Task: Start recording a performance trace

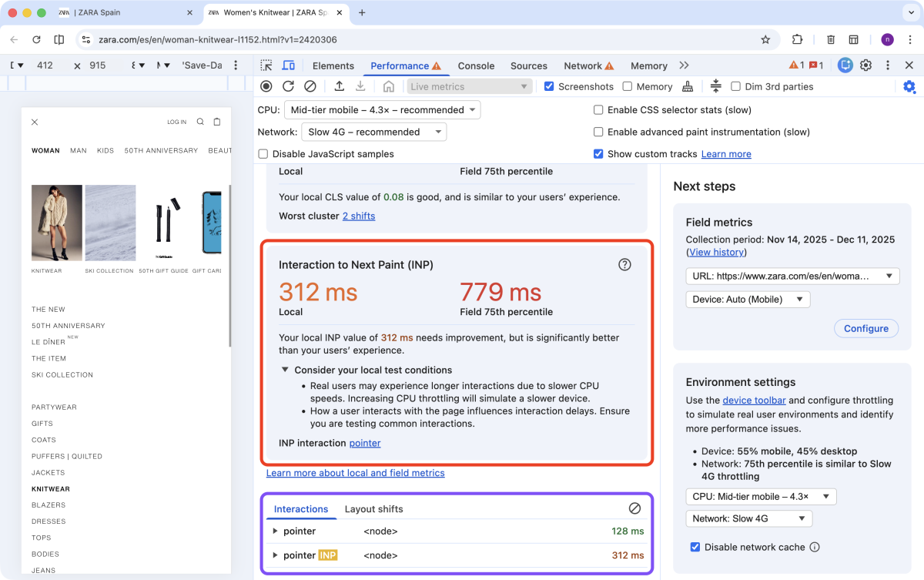Action: coord(266,86)
